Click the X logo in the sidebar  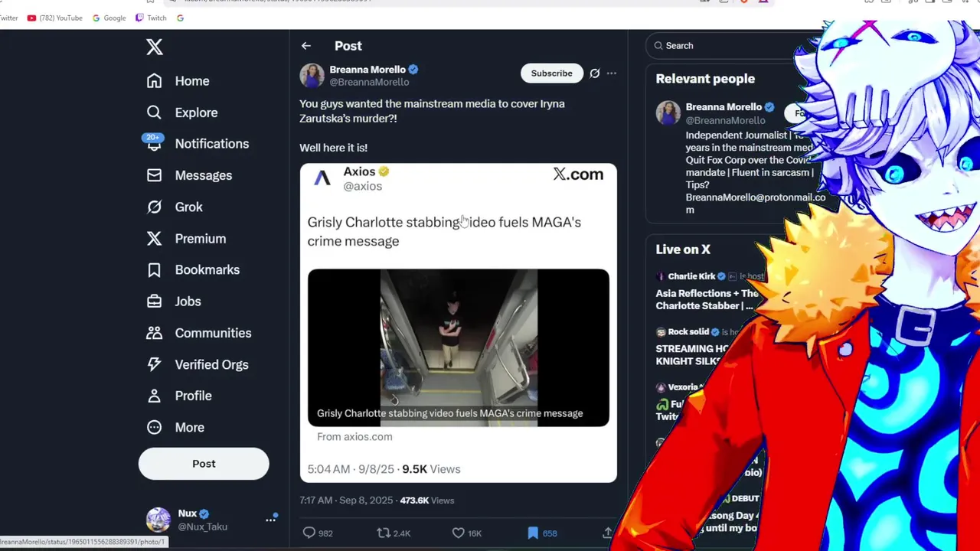click(x=155, y=47)
